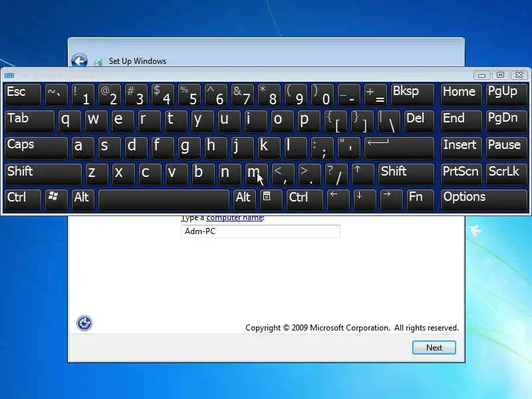Click the Del key
The width and height of the screenshot is (532, 399).
tap(420, 121)
